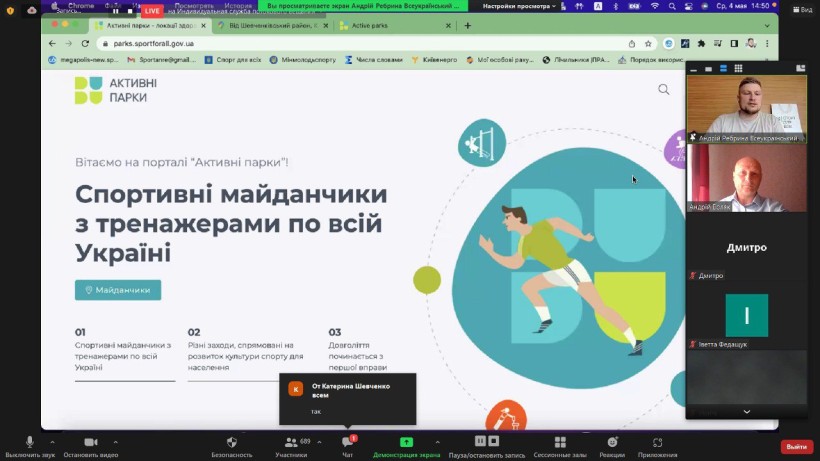This screenshot has height=461, width=820.
Task: Show more participants with down chevron
Action: click(747, 412)
